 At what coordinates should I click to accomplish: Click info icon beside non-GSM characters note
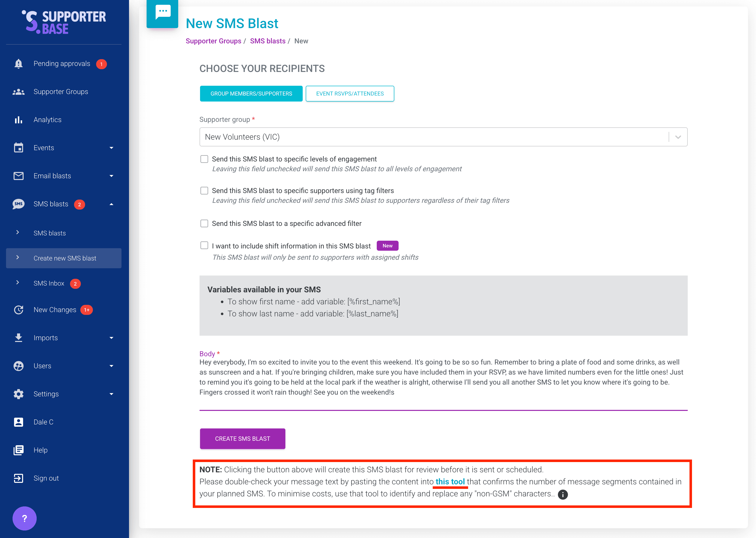pyautogui.click(x=563, y=495)
